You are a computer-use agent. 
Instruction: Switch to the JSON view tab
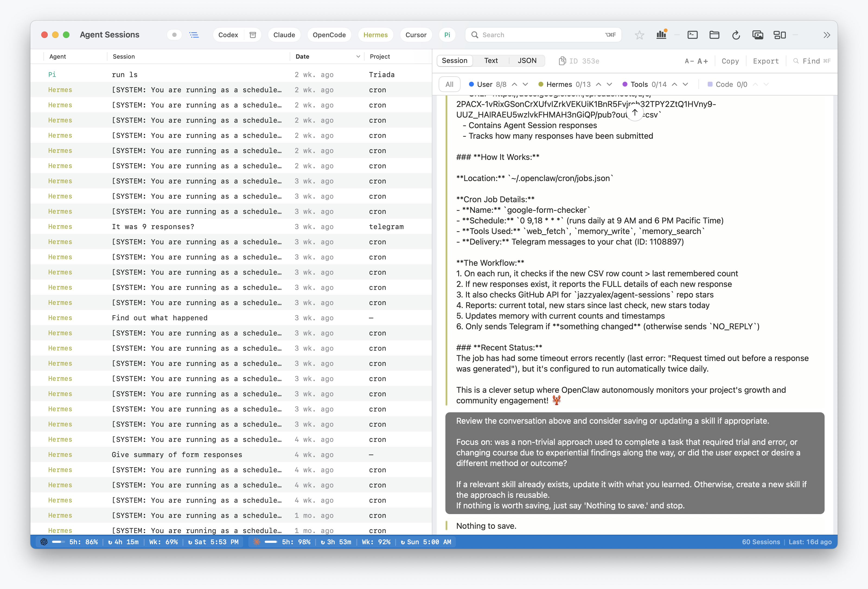[x=526, y=61]
